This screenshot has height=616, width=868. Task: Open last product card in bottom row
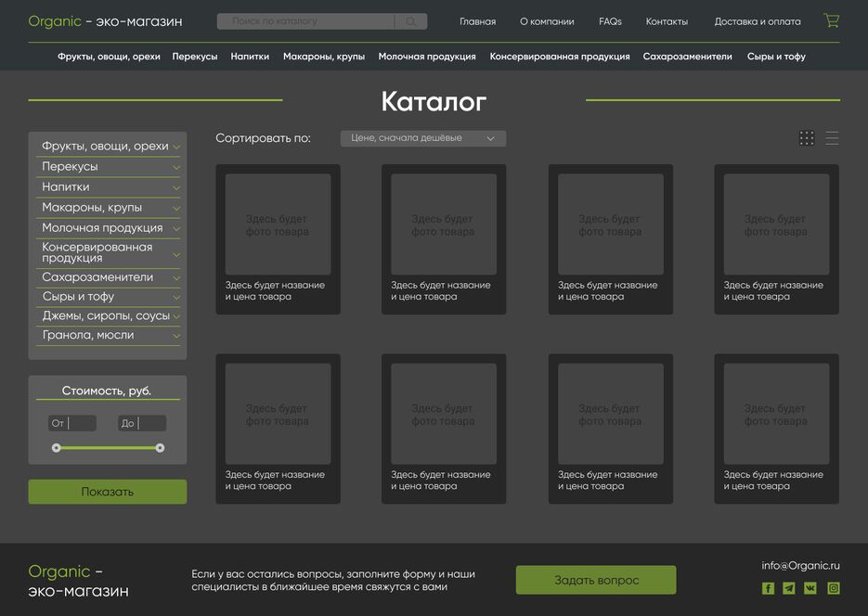click(x=777, y=429)
